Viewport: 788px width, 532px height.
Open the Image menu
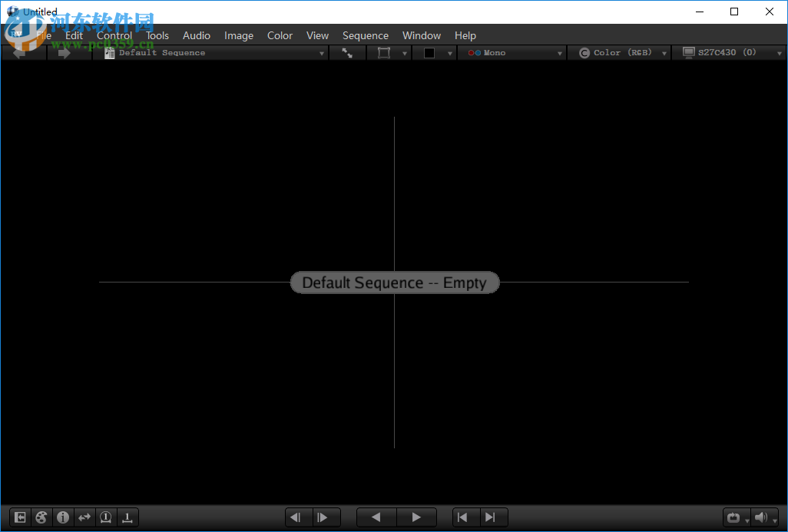pyautogui.click(x=239, y=35)
